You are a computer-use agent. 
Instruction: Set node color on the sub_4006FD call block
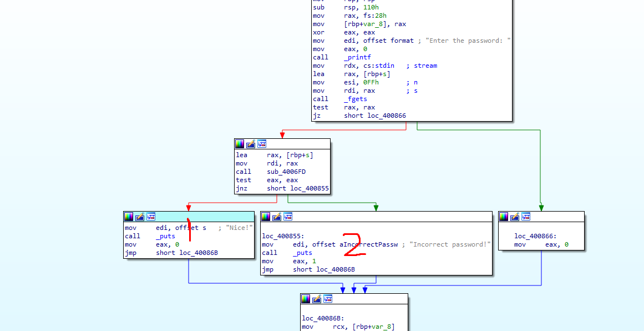point(240,144)
